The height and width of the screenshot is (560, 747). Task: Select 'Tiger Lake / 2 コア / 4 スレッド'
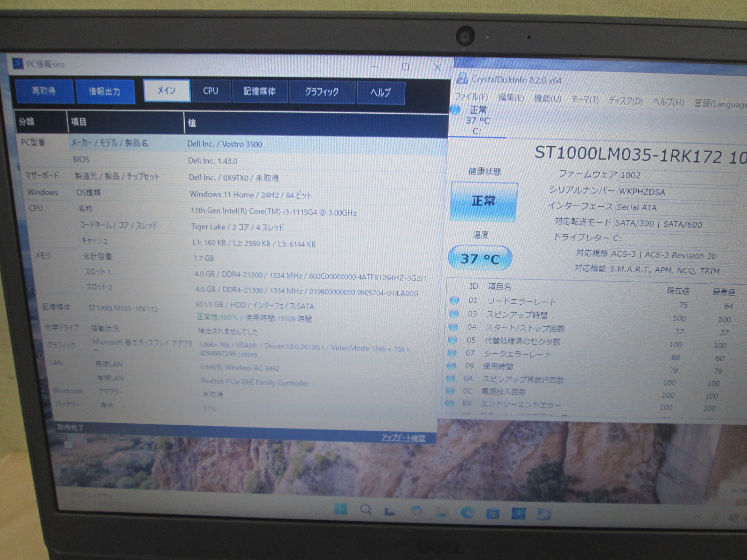(238, 227)
